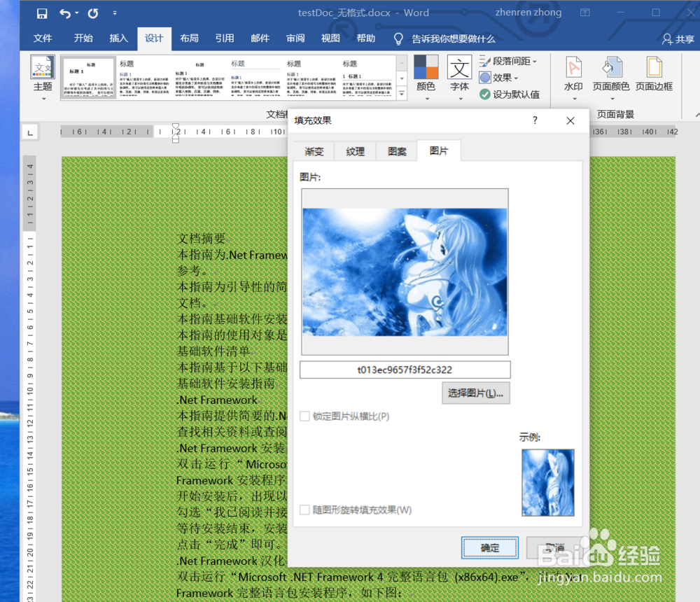700x602 pixels.
Task: Open the 引用 ribbon tab
Action: click(x=225, y=38)
